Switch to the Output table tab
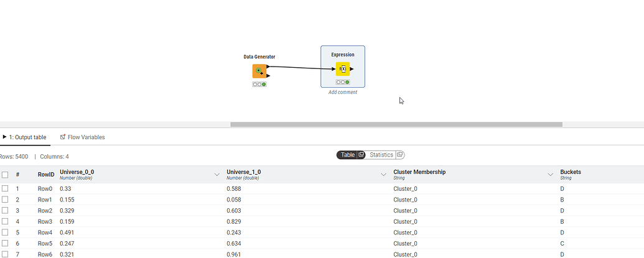Screen dimensions: 644x258 tap(25, 137)
